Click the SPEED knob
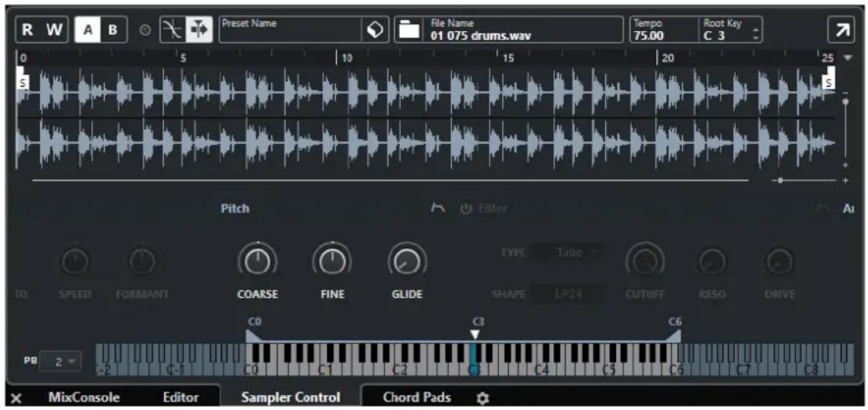Screen dimensions: 868x410 (76, 261)
